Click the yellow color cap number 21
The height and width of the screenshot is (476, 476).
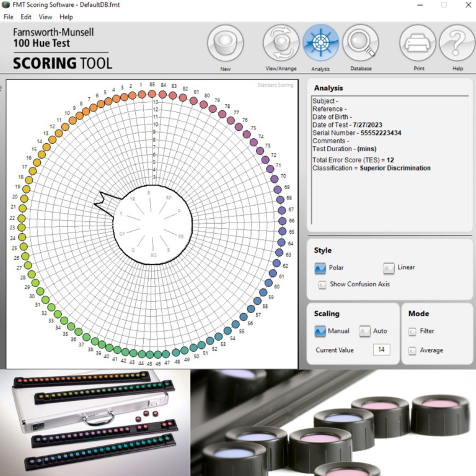(x=22, y=208)
